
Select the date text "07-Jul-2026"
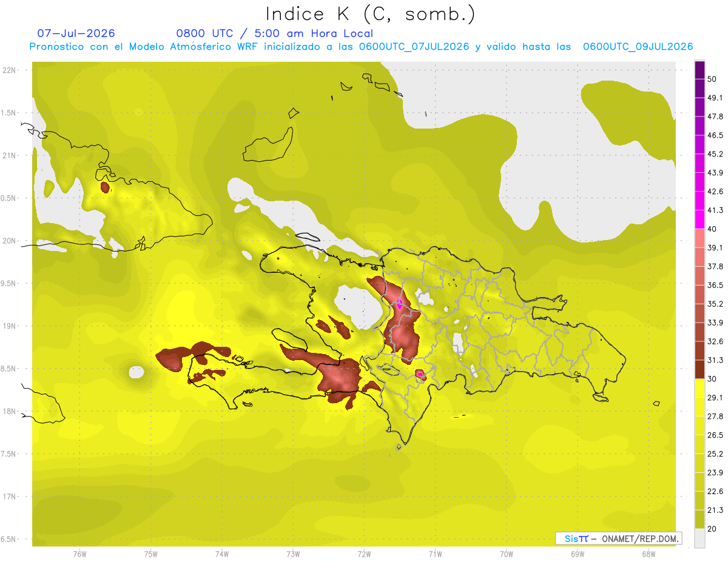coord(76,33)
